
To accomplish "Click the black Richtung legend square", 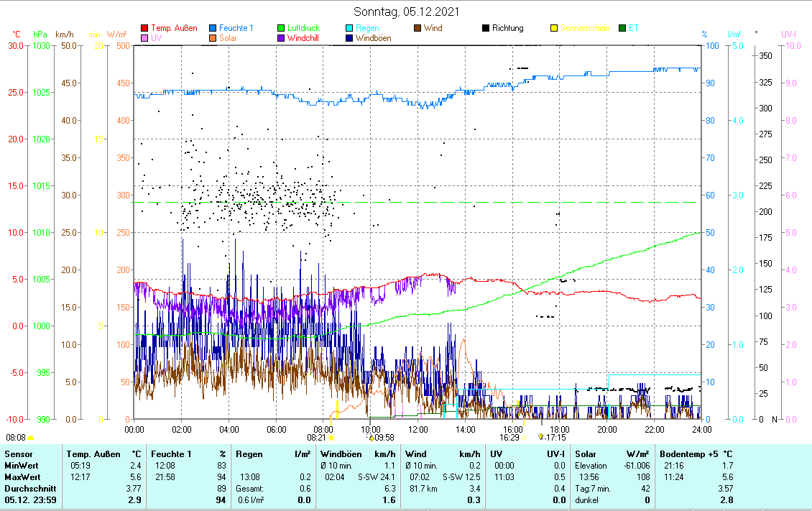I will pyautogui.click(x=486, y=28).
